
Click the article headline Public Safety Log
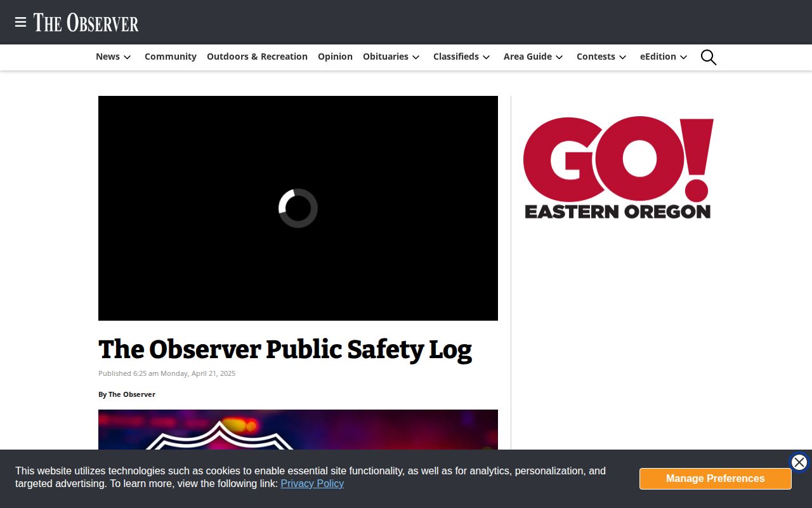pos(285,350)
